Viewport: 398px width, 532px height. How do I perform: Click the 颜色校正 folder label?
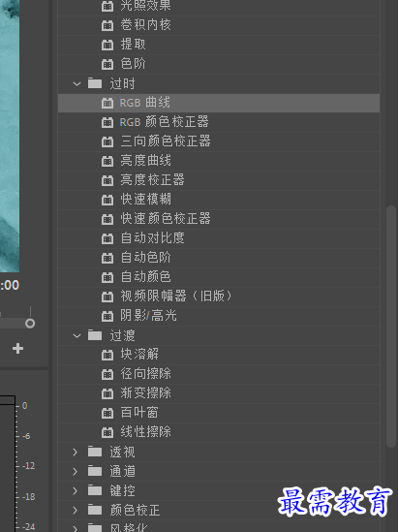tap(135, 510)
